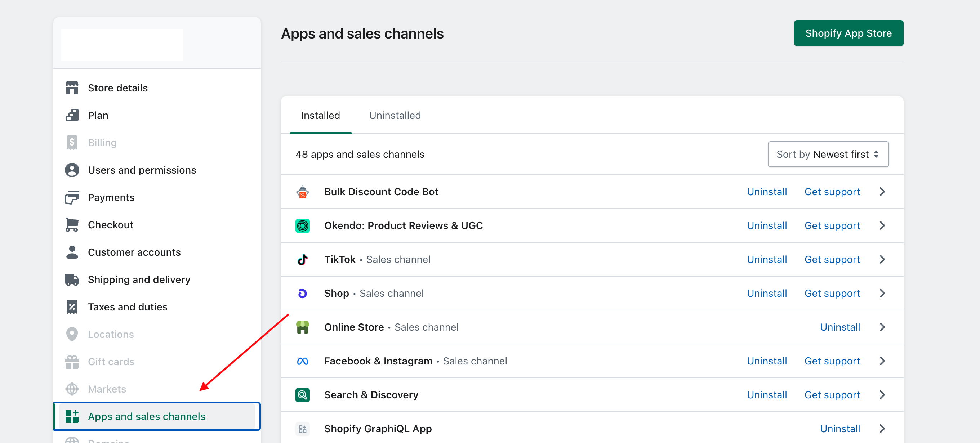The height and width of the screenshot is (443, 980).
Task: Click the Bulk Discount Code Bot icon
Action: [x=302, y=192]
